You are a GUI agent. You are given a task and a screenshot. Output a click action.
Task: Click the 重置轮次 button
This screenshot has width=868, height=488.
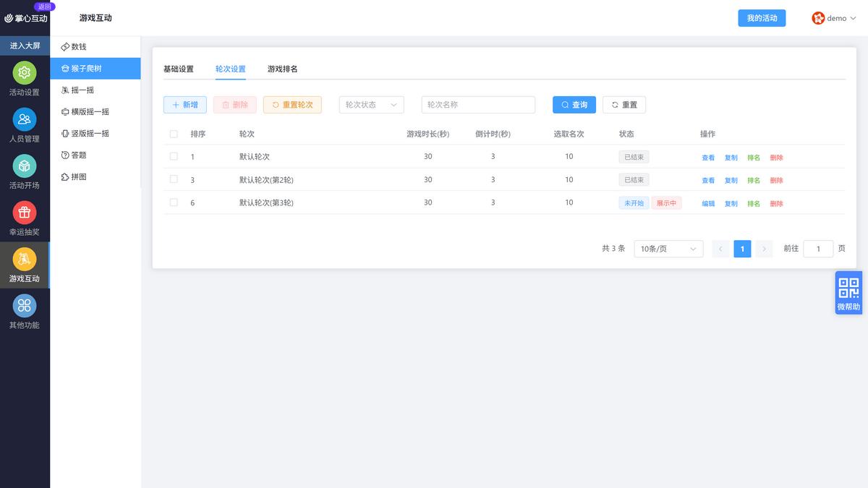[x=292, y=105]
